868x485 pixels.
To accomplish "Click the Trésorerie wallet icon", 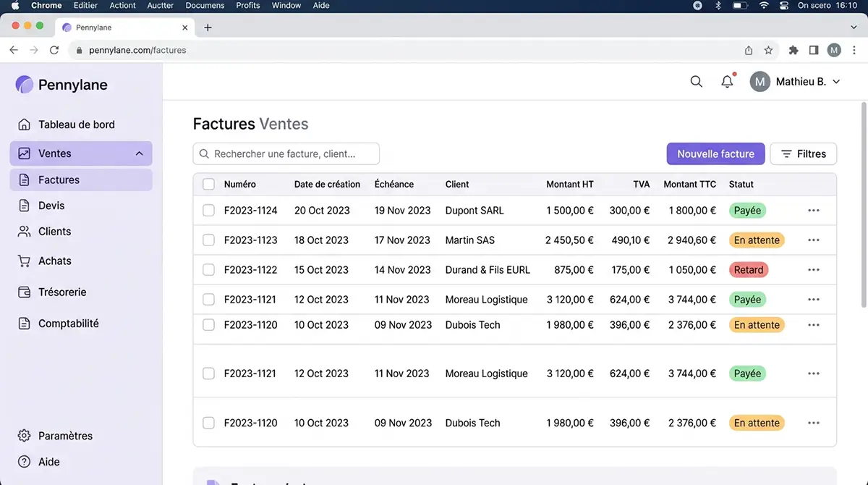I will click(x=25, y=292).
